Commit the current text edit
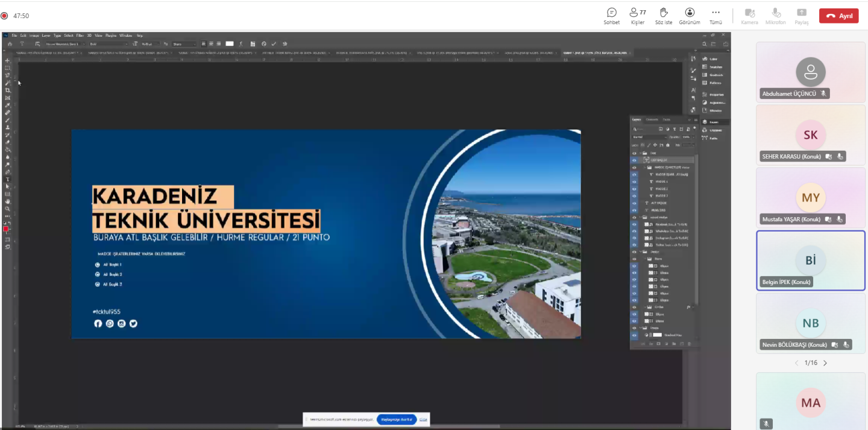 [274, 44]
